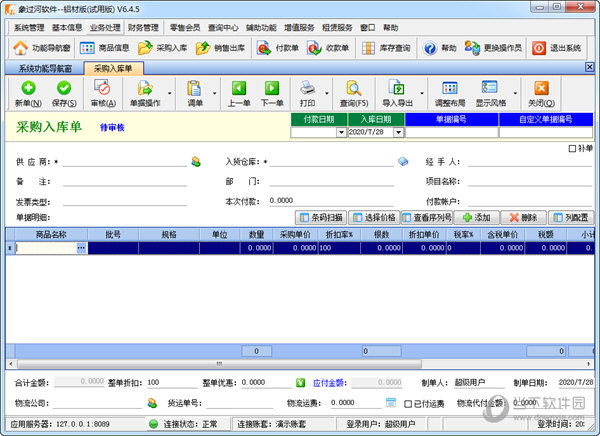Click the calculator icon beside 物流运费
600x436 pixels.
391,402
